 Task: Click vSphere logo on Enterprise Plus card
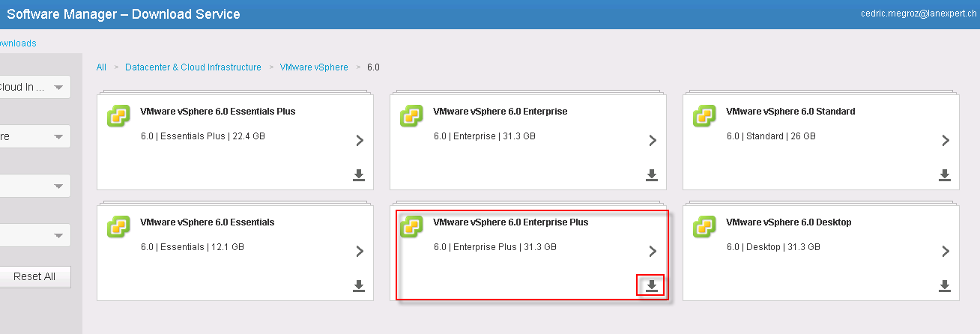[x=412, y=226]
